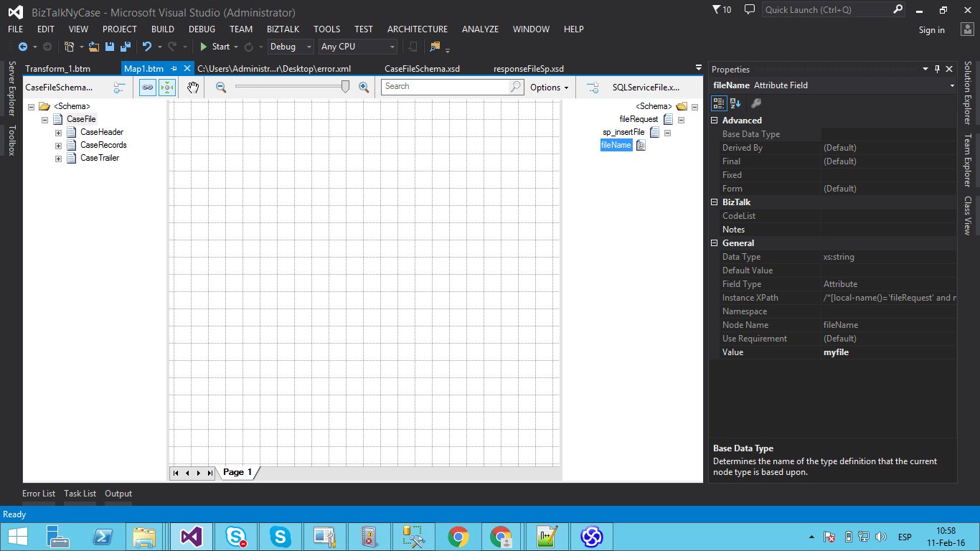Click the feedback speech bubble icon

pos(750,9)
